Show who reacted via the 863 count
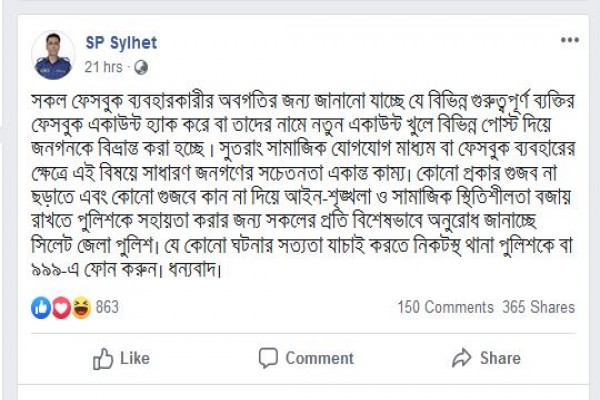Image resolution: width=600 pixels, height=400 pixels. coord(107,307)
